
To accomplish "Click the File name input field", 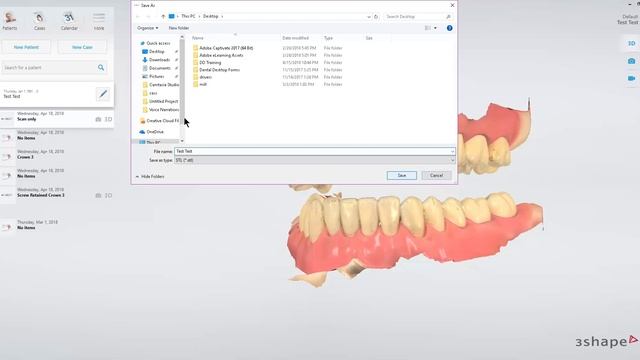I will point(314,151).
